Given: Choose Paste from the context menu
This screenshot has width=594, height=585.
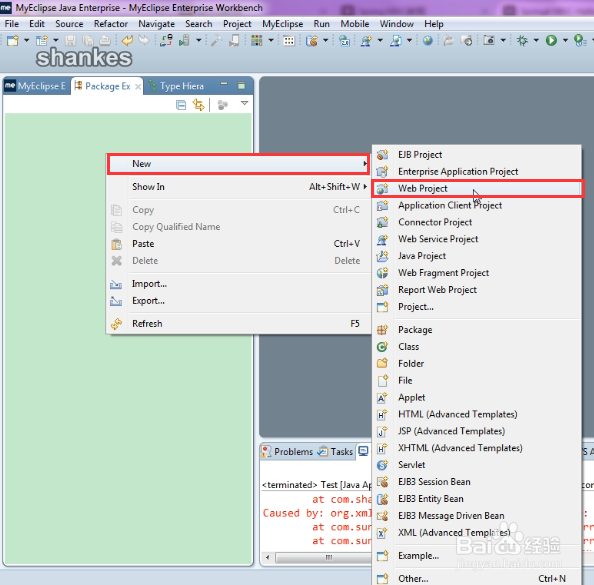Looking at the screenshot, I should (x=238, y=244).
